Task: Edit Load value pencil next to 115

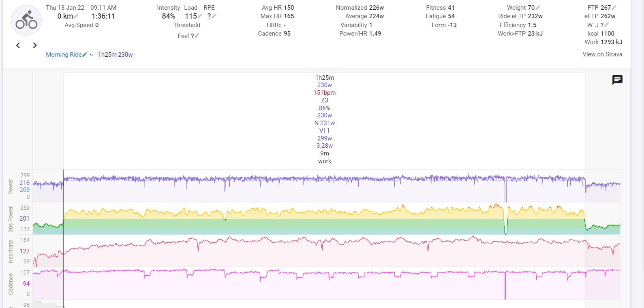Action: [200, 16]
